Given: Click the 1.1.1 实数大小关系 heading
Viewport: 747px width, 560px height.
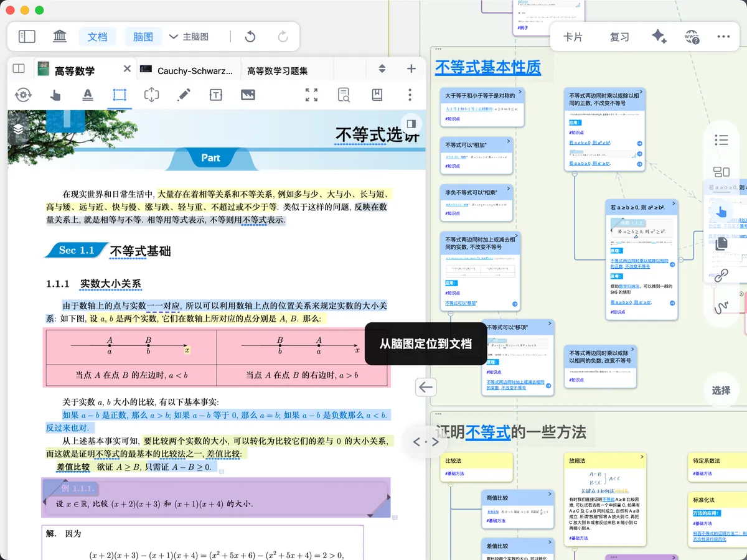Looking at the screenshot, I should coord(93,284).
